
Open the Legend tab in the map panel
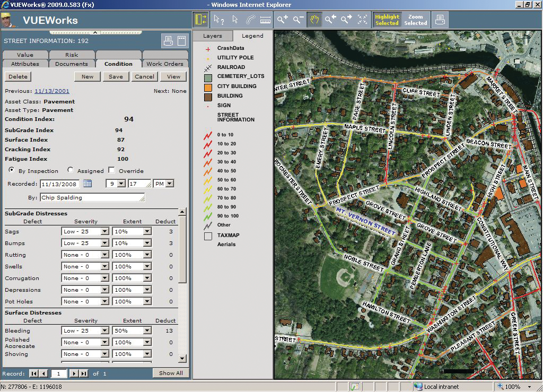tap(253, 36)
